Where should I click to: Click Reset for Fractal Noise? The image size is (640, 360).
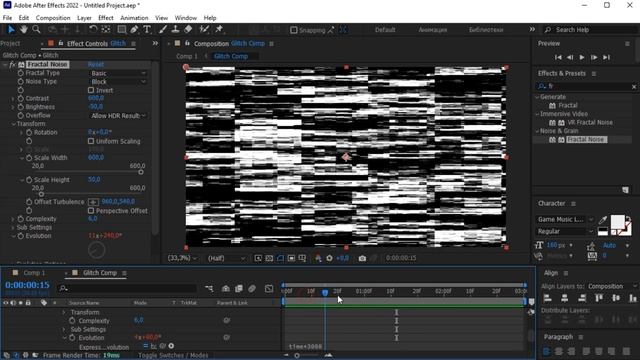tap(96, 64)
